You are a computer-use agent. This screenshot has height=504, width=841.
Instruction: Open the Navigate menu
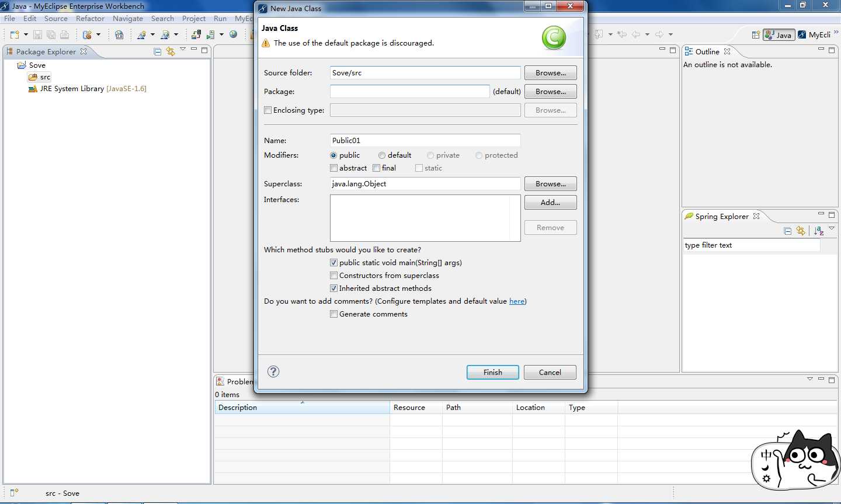point(128,19)
